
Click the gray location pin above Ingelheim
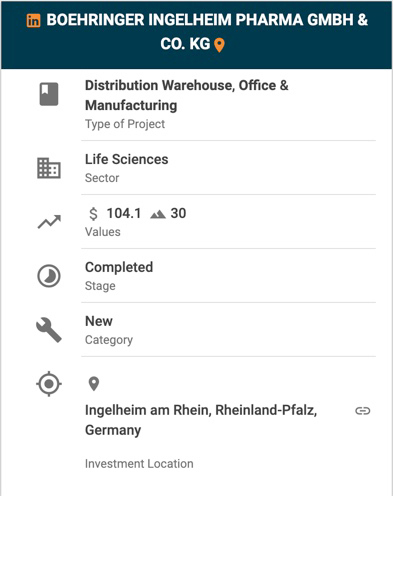94,384
